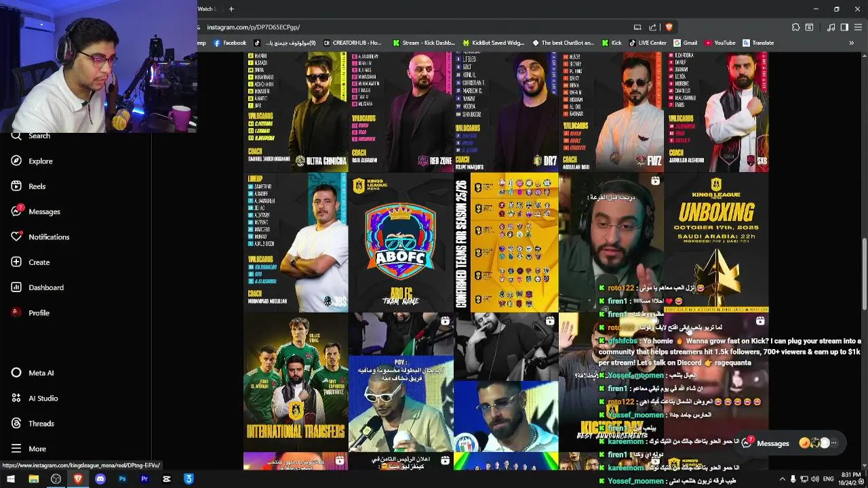Click the Brave Shields lion icon
Screen dimensions: 868x488
(x=669, y=27)
